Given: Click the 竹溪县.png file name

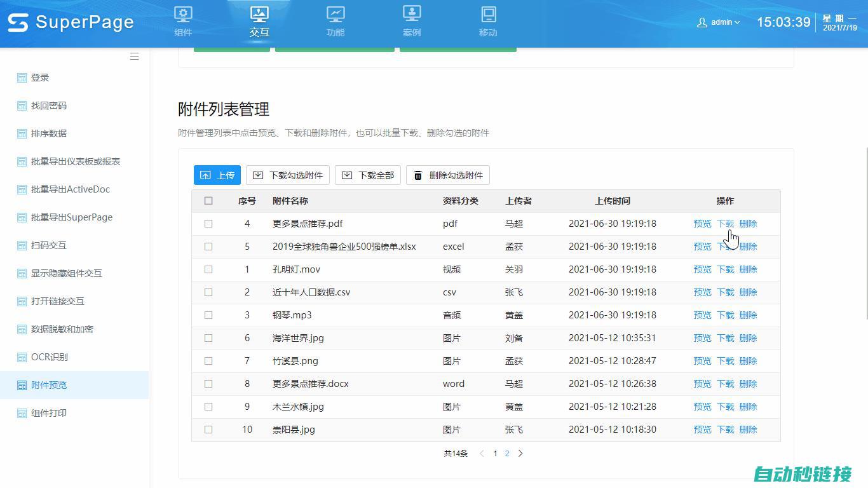Looking at the screenshot, I should pos(295,361).
